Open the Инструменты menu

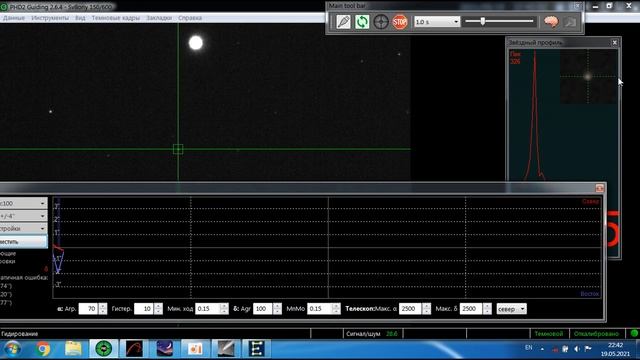pyautogui.click(x=50, y=18)
